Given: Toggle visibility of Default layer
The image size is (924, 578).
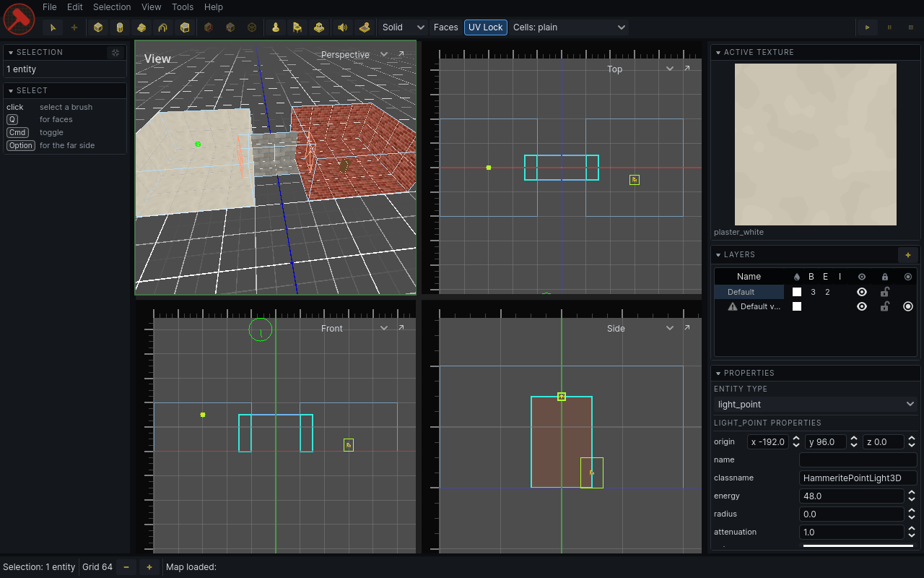Looking at the screenshot, I should coord(862,292).
